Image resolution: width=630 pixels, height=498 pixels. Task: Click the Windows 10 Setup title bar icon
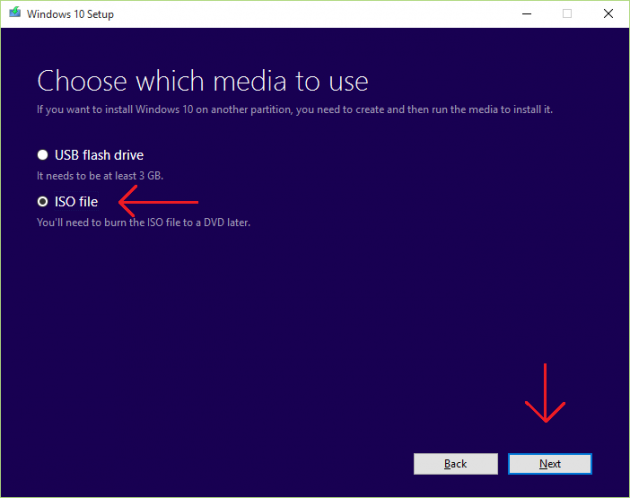click(11, 13)
